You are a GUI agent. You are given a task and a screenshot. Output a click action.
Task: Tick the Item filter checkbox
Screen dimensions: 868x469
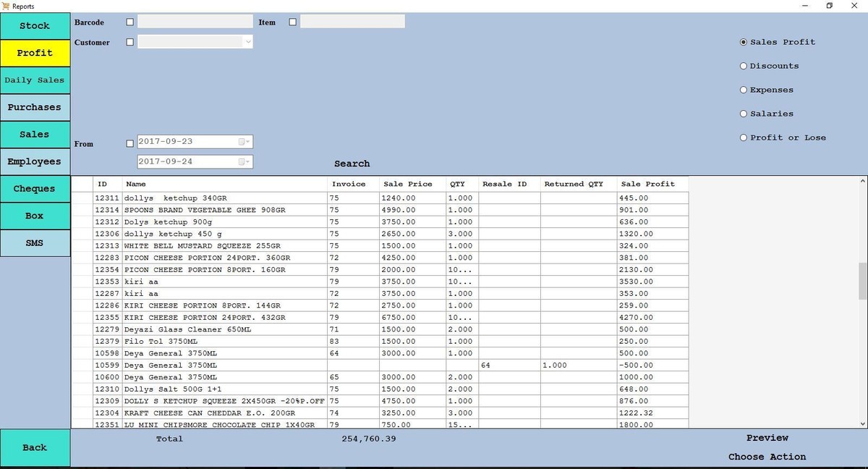pyautogui.click(x=293, y=22)
